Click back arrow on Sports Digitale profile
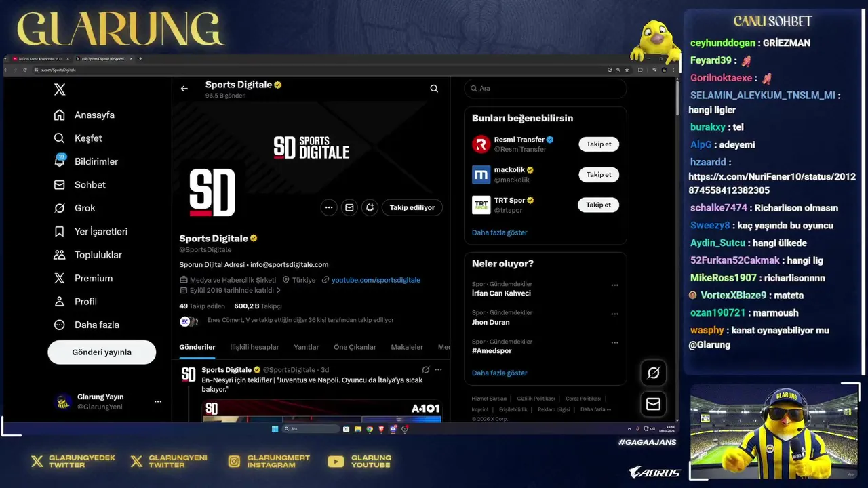868x488 pixels. [x=184, y=89]
